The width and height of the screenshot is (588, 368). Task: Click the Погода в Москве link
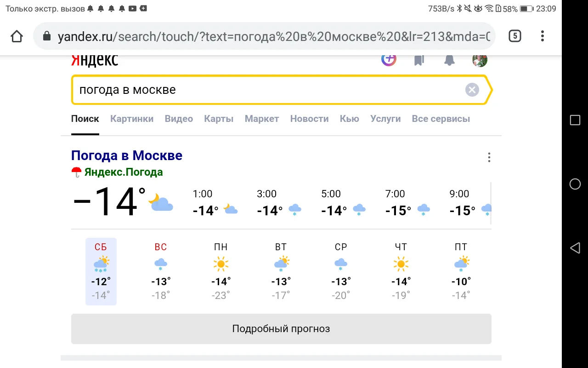pyautogui.click(x=127, y=155)
